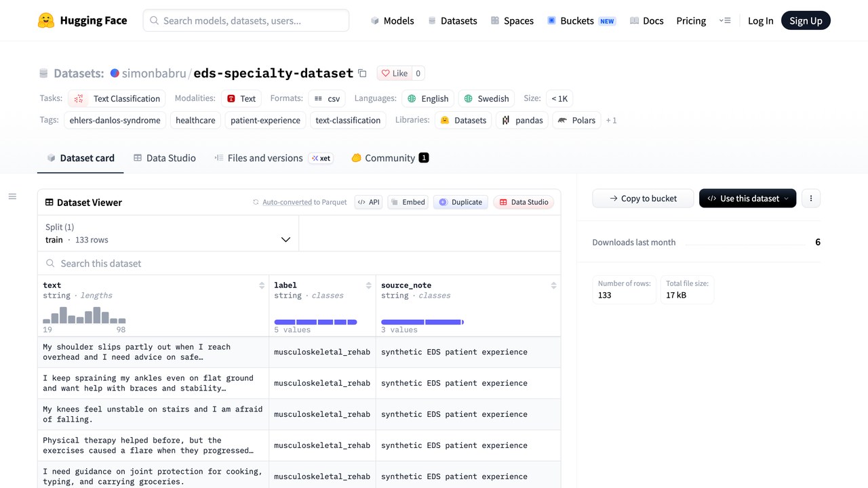Show the +1 more libraries
The image size is (868, 488).
click(x=611, y=120)
